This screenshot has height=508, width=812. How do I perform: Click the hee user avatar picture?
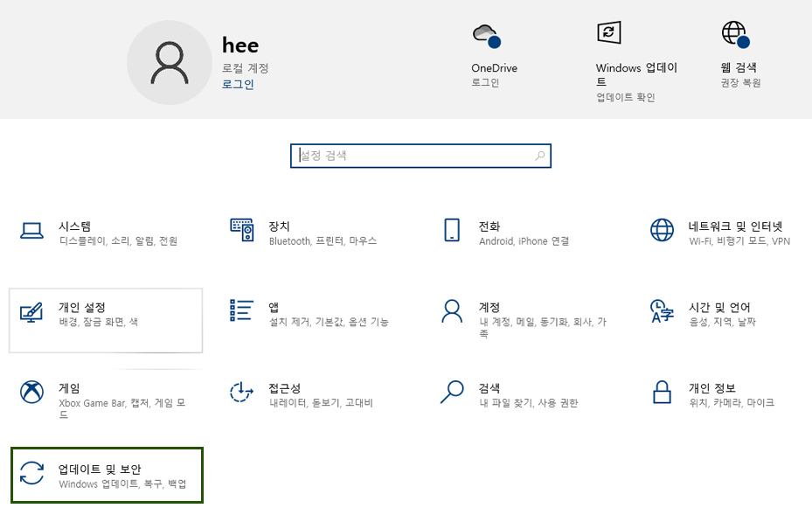[x=170, y=63]
